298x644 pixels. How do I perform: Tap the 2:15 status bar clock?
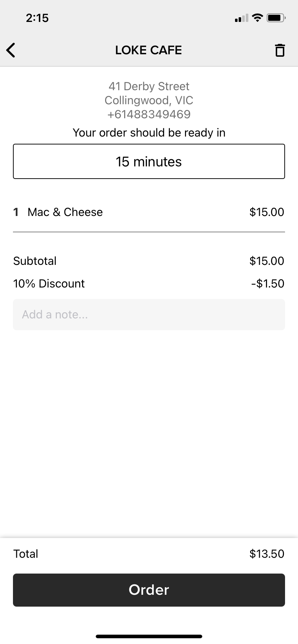tap(37, 18)
